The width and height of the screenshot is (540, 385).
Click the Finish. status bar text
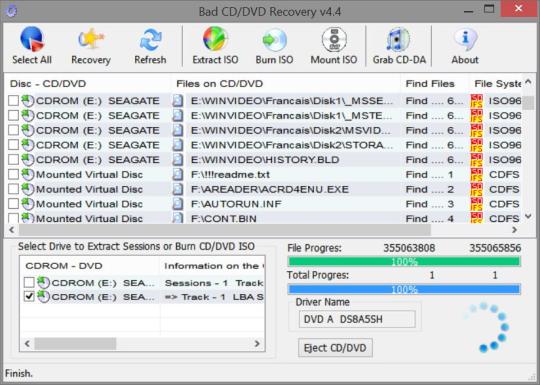click(x=19, y=373)
